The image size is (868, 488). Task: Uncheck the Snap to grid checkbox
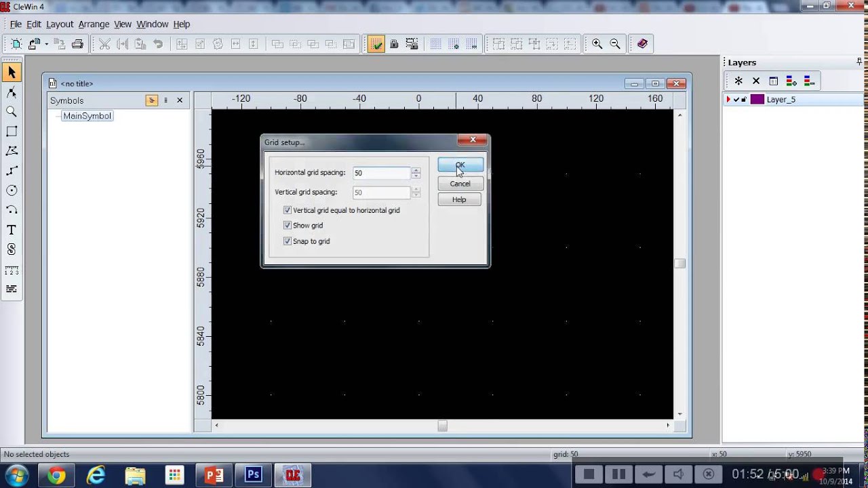pos(288,241)
